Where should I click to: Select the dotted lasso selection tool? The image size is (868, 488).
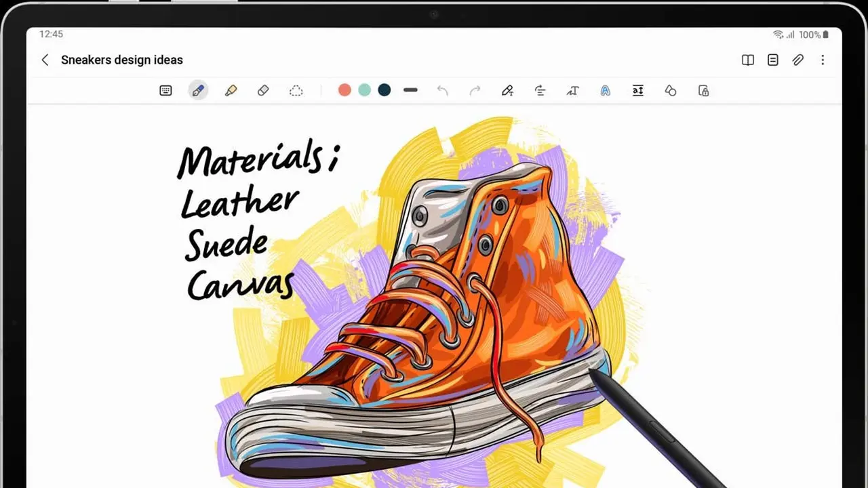point(296,90)
